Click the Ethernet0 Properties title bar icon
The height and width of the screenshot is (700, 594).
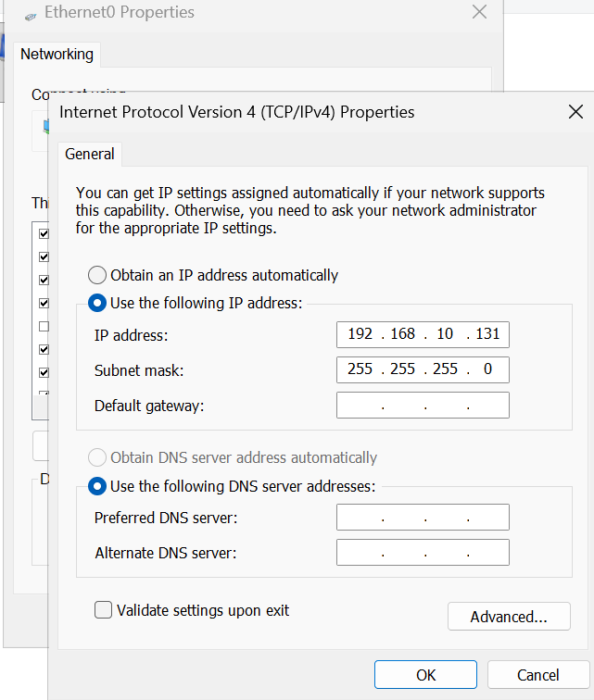tap(31, 14)
